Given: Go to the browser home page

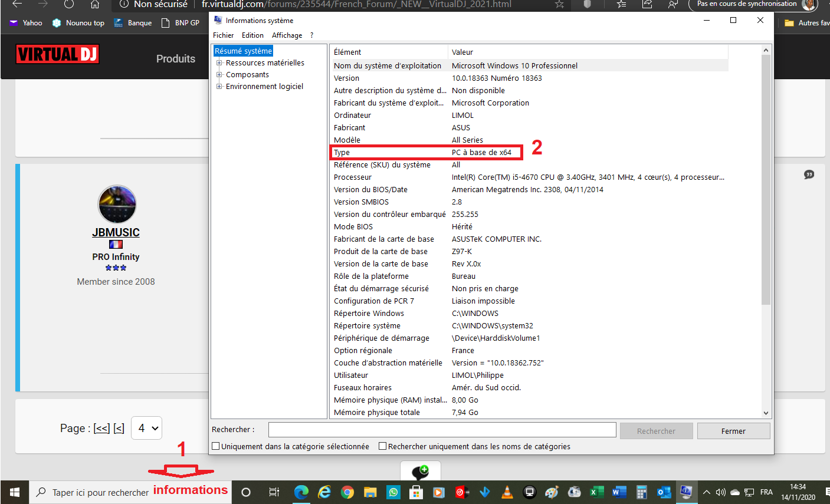Looking at the screenshot, I should [95, 4].
